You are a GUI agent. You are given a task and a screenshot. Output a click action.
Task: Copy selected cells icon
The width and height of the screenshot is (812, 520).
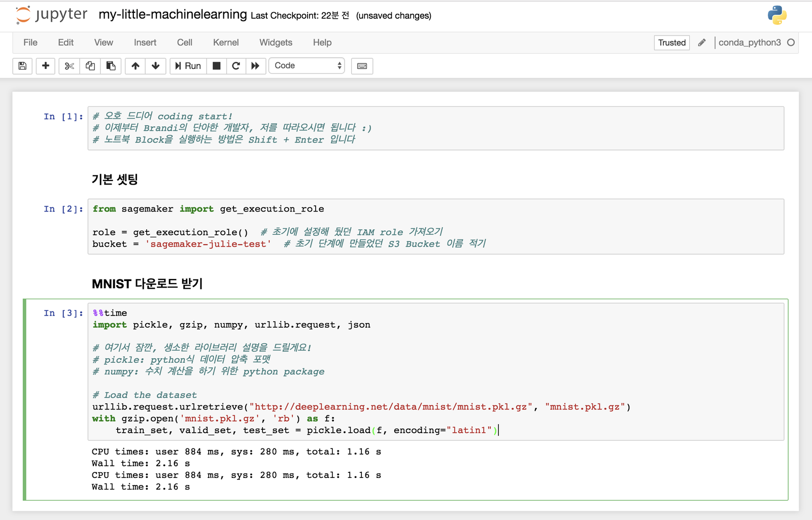pos(90,66)
